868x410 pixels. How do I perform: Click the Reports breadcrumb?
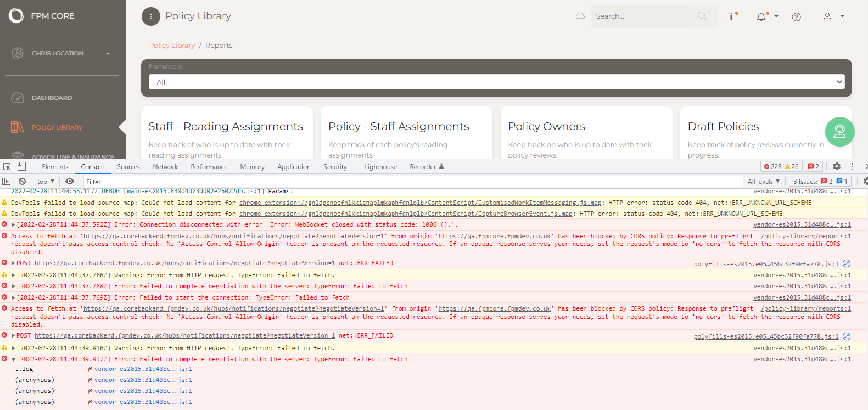point(219,45)
